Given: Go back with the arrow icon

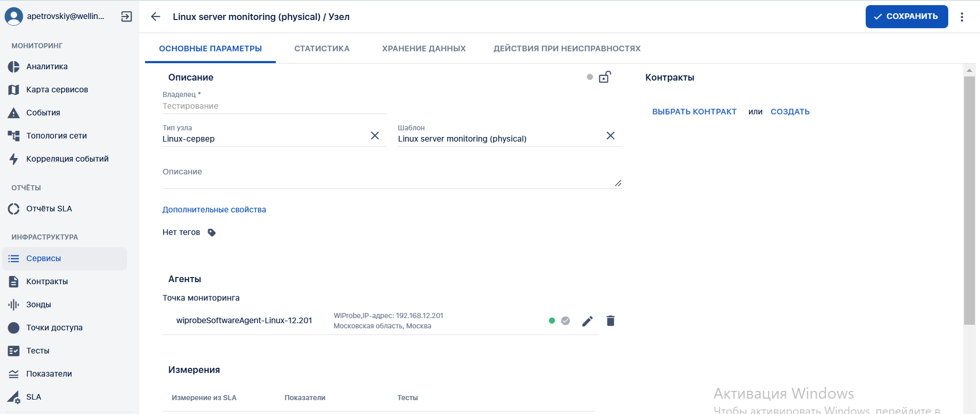Looking at the screenshot, I should [155, 16].
